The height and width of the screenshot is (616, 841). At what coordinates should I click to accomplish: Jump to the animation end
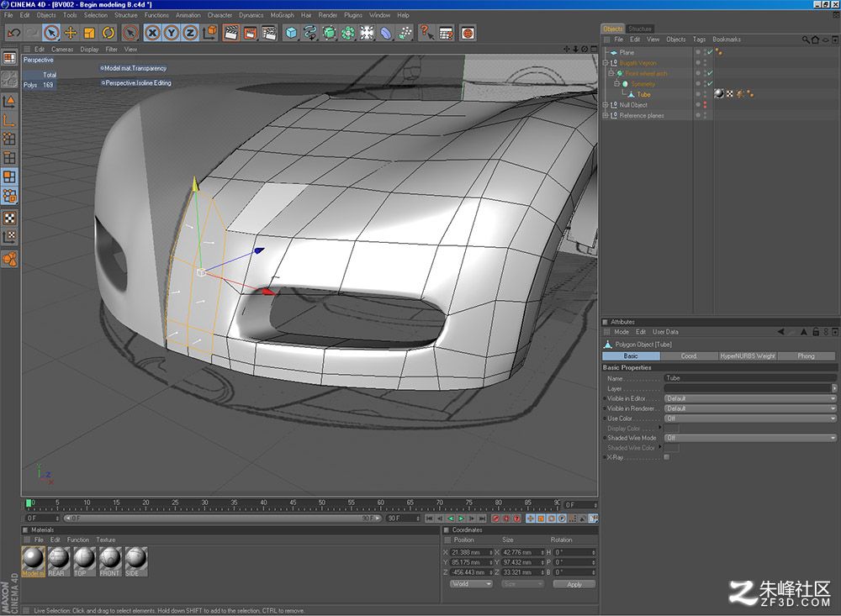pyautogui.click(x=482, y=519)
